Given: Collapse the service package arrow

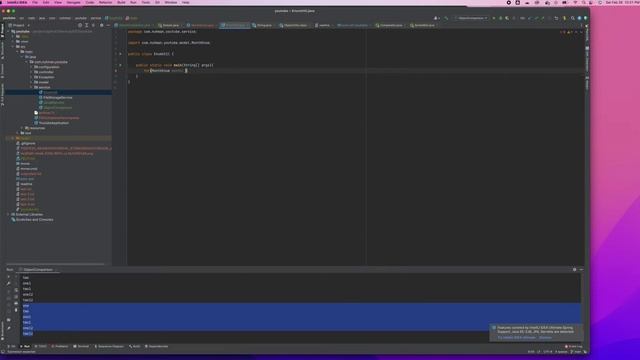Looking at the screenshot, I should [x=31, y=87].
